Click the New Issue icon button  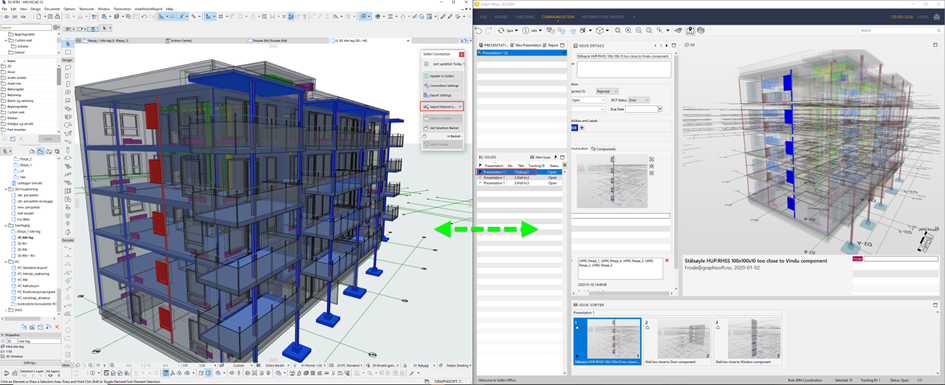(x=538, y=156)
